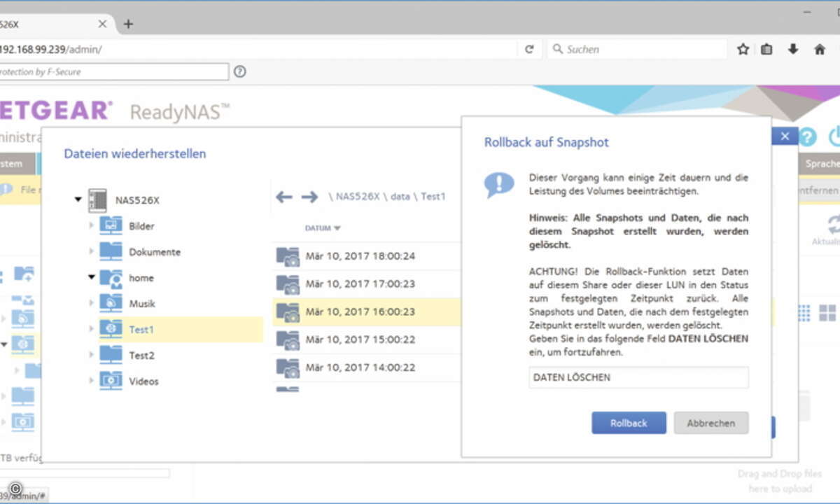The image size is (840, 504).
Task: Close the NAS526X browser tab
Action: coord(102,24)
